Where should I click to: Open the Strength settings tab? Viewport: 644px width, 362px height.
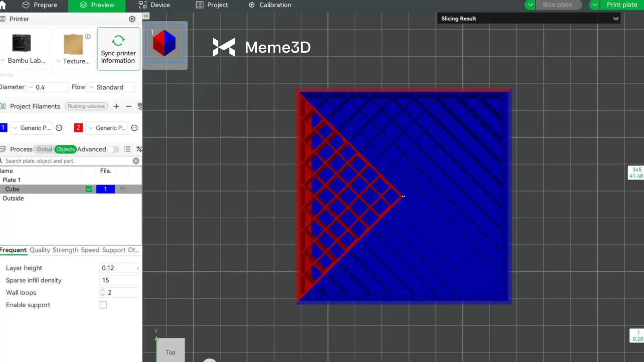[x=65, y=250]
